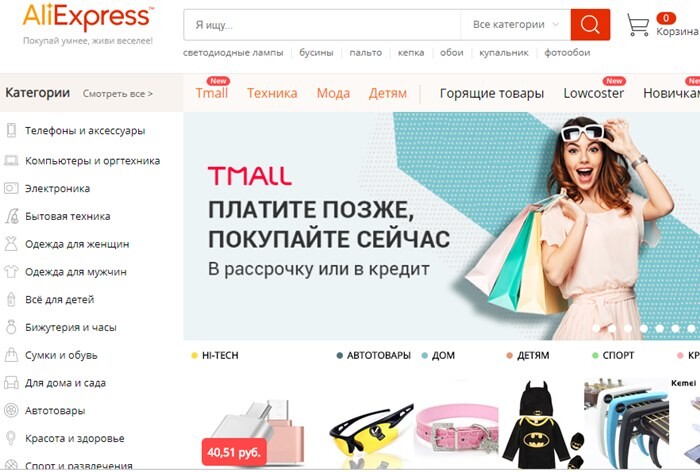Viewport: 700px width, 472px height.
Task: Select the first banner carousel dot
Action: (x=596, y=328)
